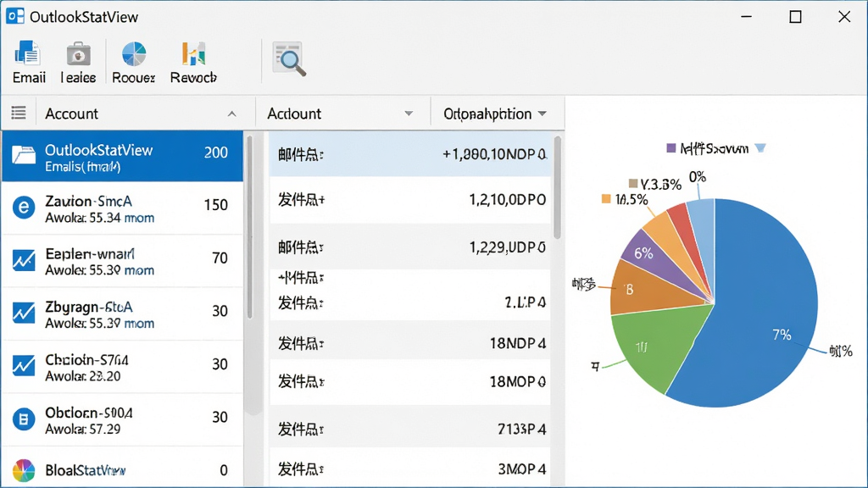Click count 200 on selected account
Screen dimensions: 868x488
[x=216, y=152]
